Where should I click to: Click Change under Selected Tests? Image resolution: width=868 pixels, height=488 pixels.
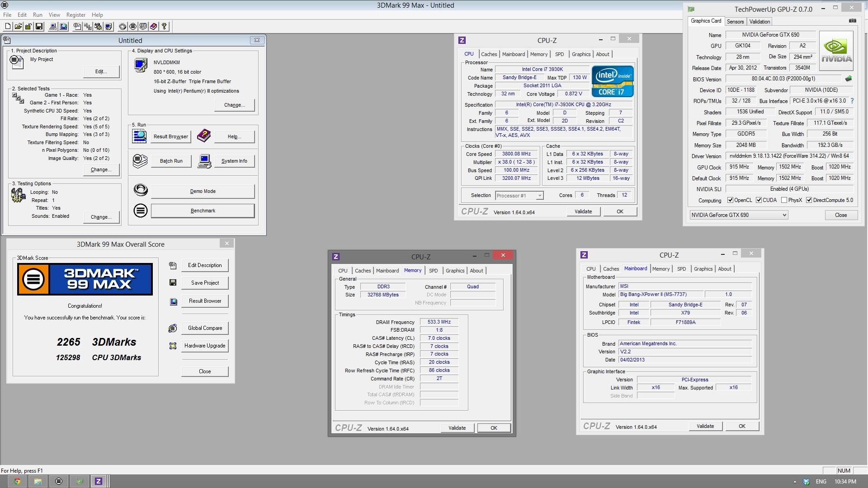[x=101, y=169]
